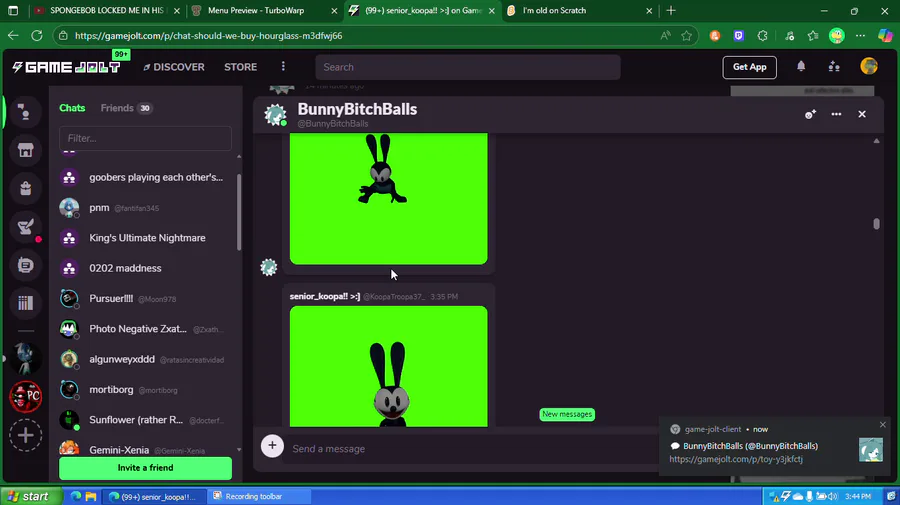Click the senior_koopa!! >:] username in message

324,297
